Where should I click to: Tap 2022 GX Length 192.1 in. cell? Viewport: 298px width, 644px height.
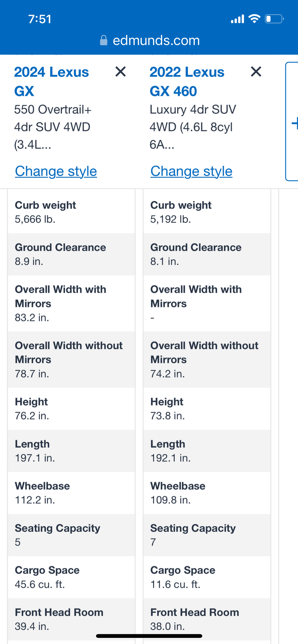point(207,451)
